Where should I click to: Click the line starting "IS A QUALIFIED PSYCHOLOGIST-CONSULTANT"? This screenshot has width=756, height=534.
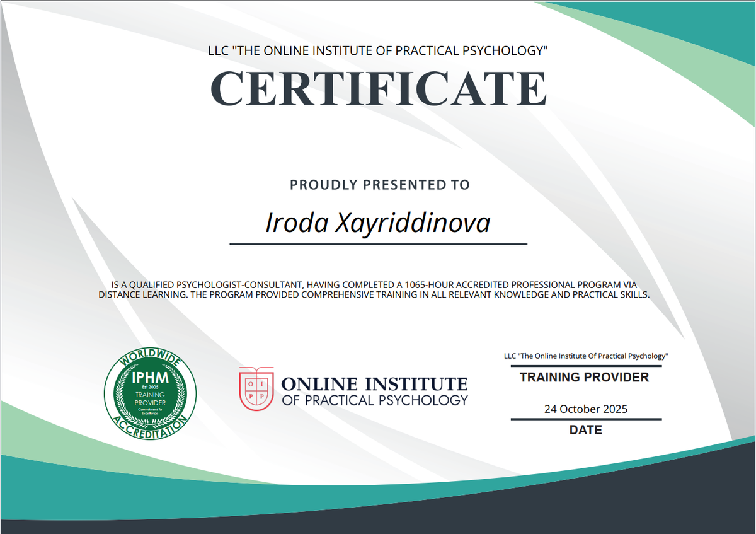click(374, 286)
